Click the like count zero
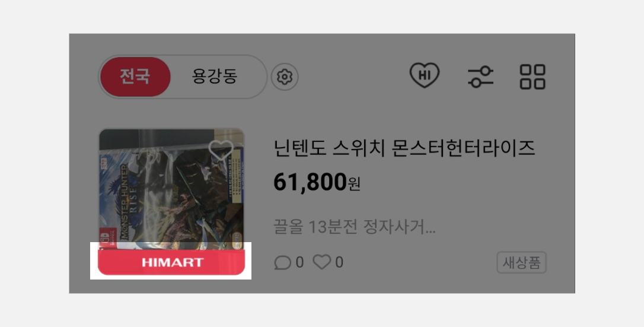 (339, 262)
